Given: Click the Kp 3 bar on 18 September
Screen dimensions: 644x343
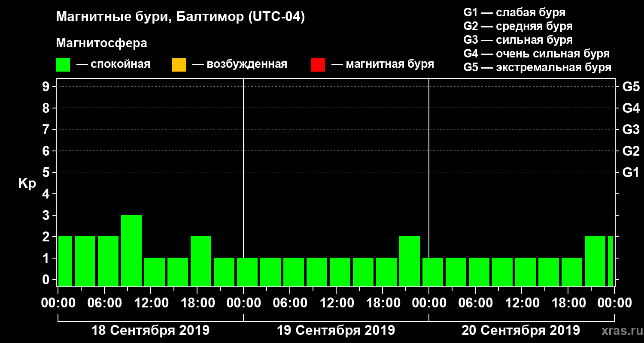Looking at the screenshot, I should click(x=131, y=250).
